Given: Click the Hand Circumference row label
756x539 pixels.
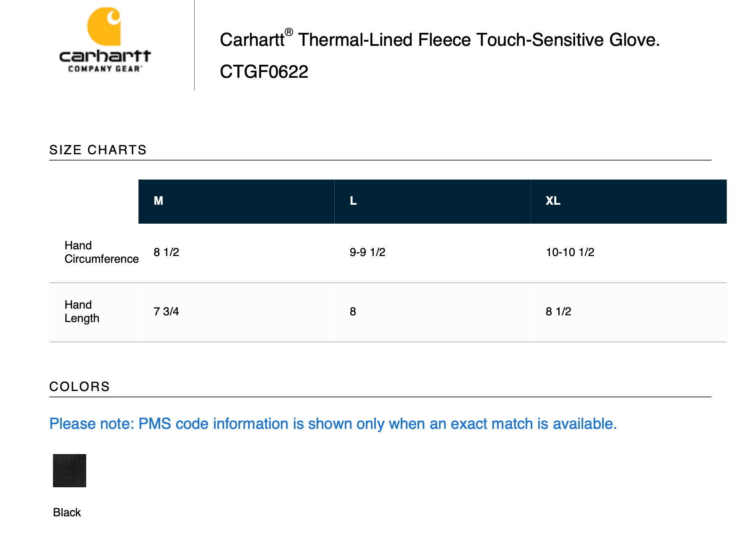Looking at the screenshot, I should (101, 252).
